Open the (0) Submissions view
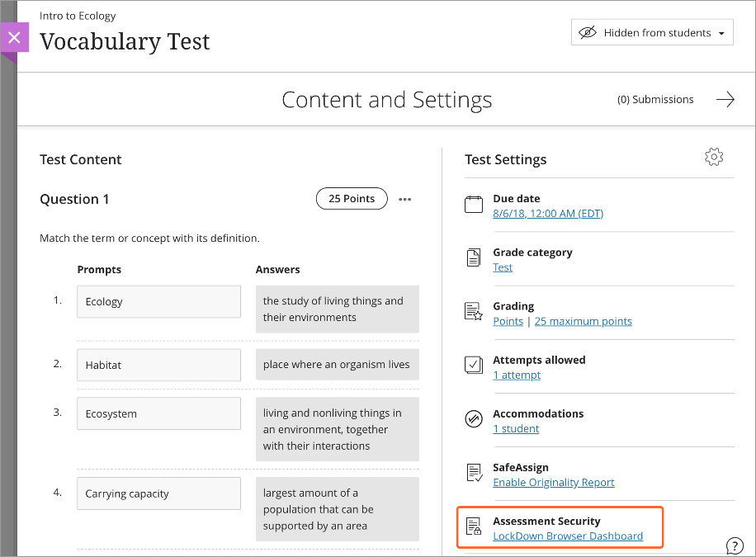This screenshot has width=756, height=557. [x=655, y=99]
